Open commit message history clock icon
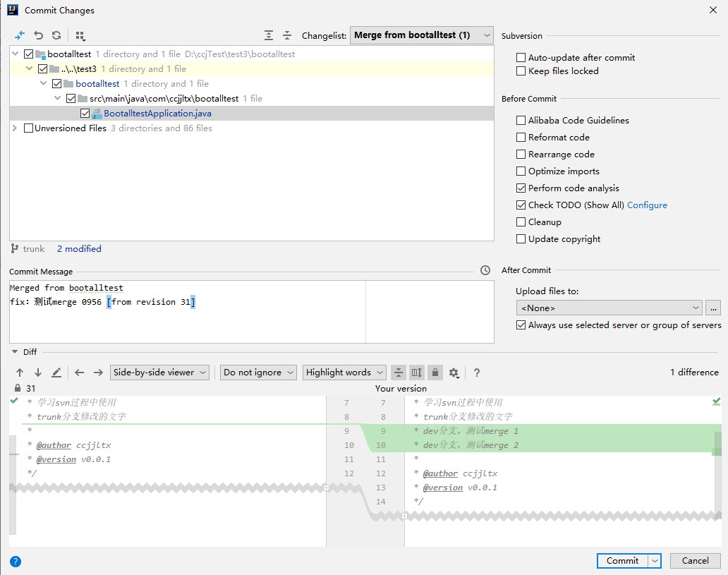Screen dimensions: 728x575 click(485, 270)
